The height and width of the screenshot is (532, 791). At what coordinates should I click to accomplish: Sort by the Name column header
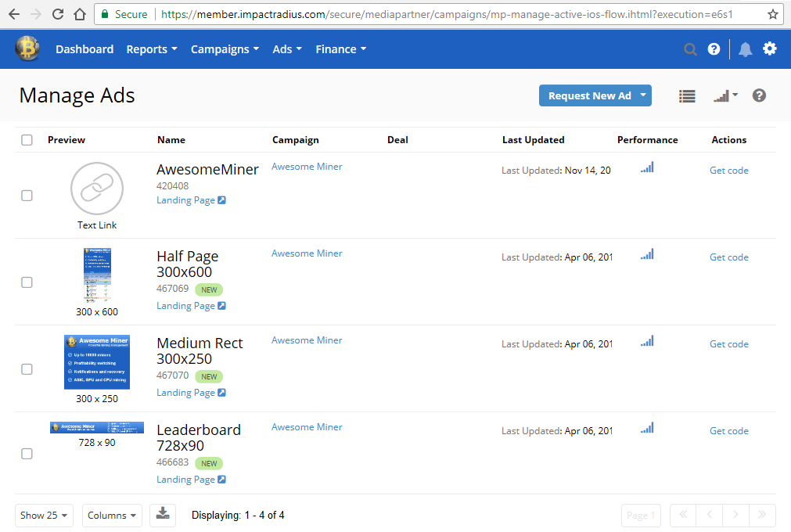(x=171, y=140)
